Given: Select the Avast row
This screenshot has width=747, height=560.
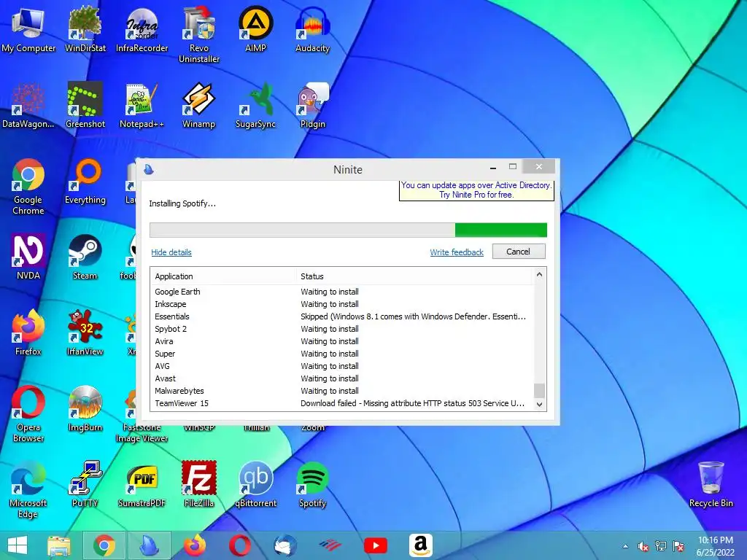Looking at the screenshot, I should (x=342, y=378).
